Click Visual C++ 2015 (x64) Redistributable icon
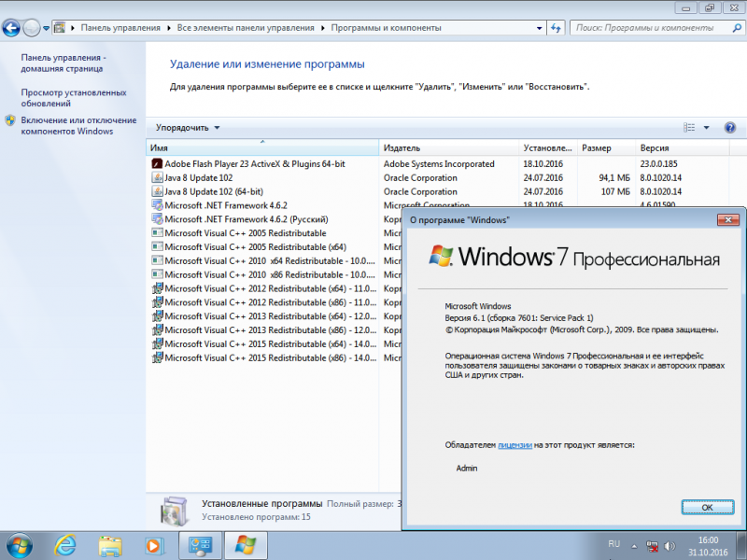Screen dimensions: 747x560 157,343
